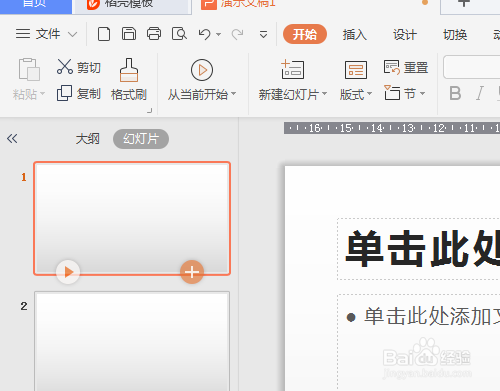Switch to the 开始 ribbon tab
Screen dimensions: 500x391
pyautogui.click(x=305, y=34)
